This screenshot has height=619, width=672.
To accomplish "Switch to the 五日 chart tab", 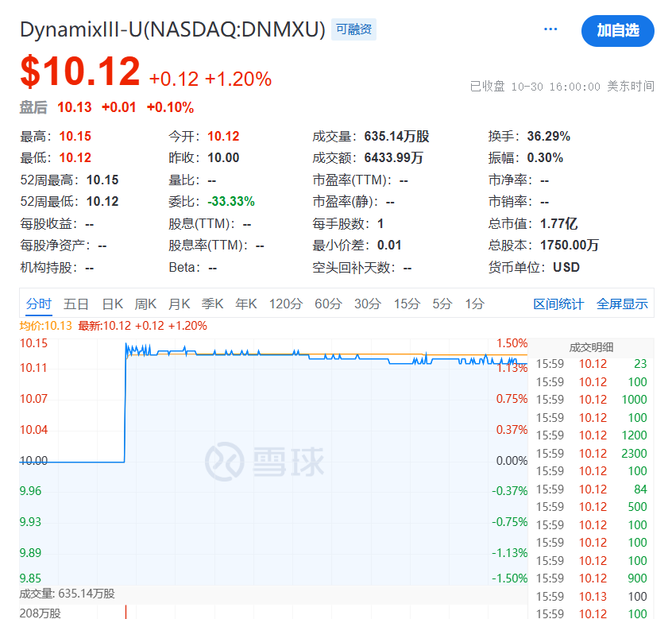I will [x=76, y=304].
